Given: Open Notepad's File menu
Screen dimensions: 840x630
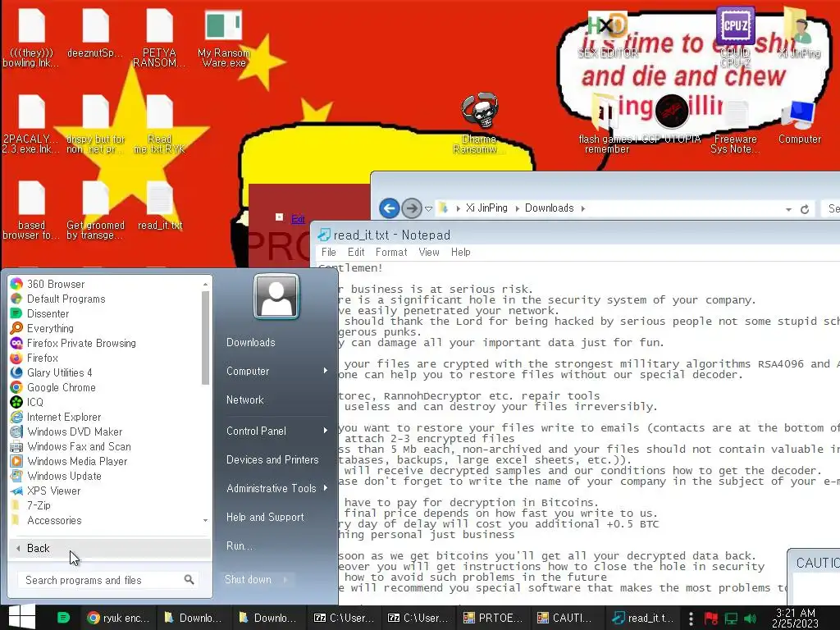Looking at the screenshot, I should (x=328, y=253).
